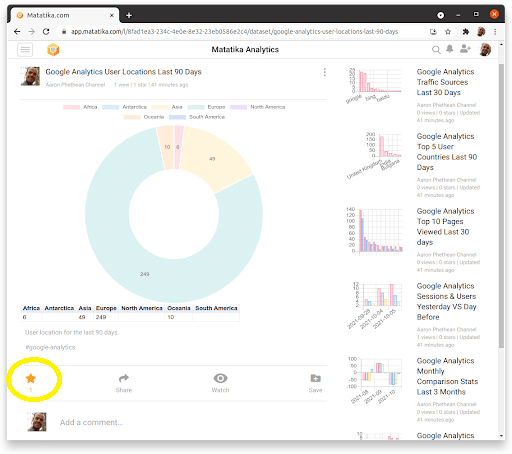Save dataset using the folder-plus icon
The height and width of the screenshot is (454, 512).
tap(315, 378)
